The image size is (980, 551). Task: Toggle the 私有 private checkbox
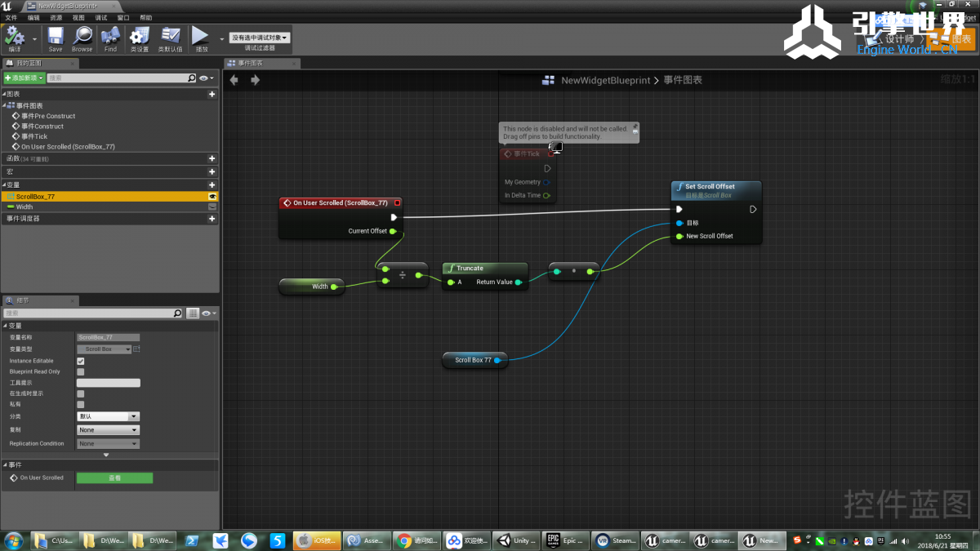pyautogui.click(x=80, y=405)
